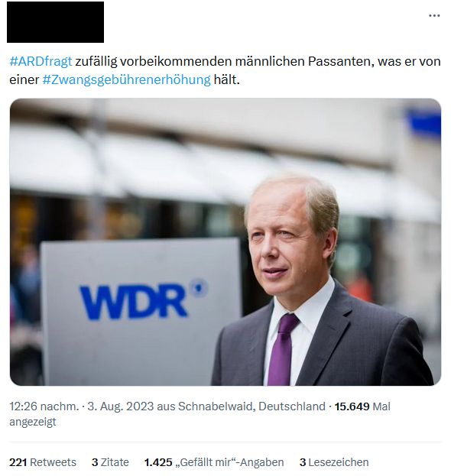451x476 pixels.
Task: Click the tweet text body
Action: coord(225,70)
